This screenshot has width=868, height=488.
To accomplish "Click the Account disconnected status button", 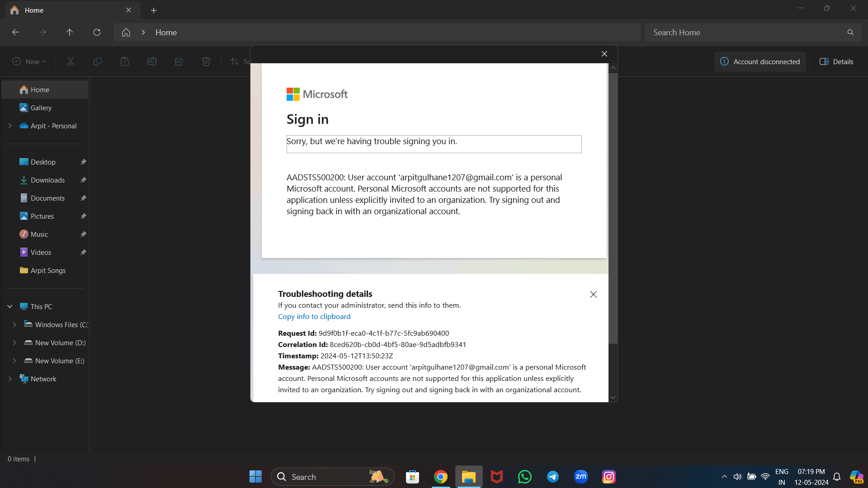I will (760, 61).
